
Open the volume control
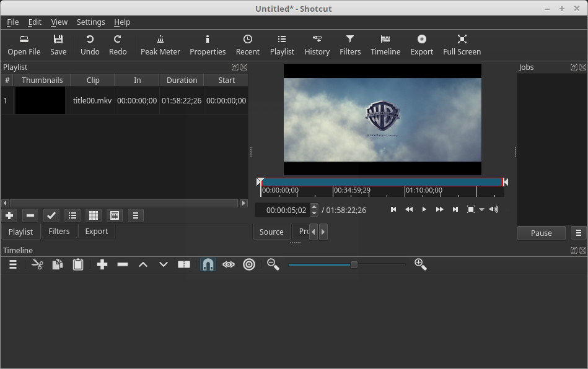coord(494,209)
